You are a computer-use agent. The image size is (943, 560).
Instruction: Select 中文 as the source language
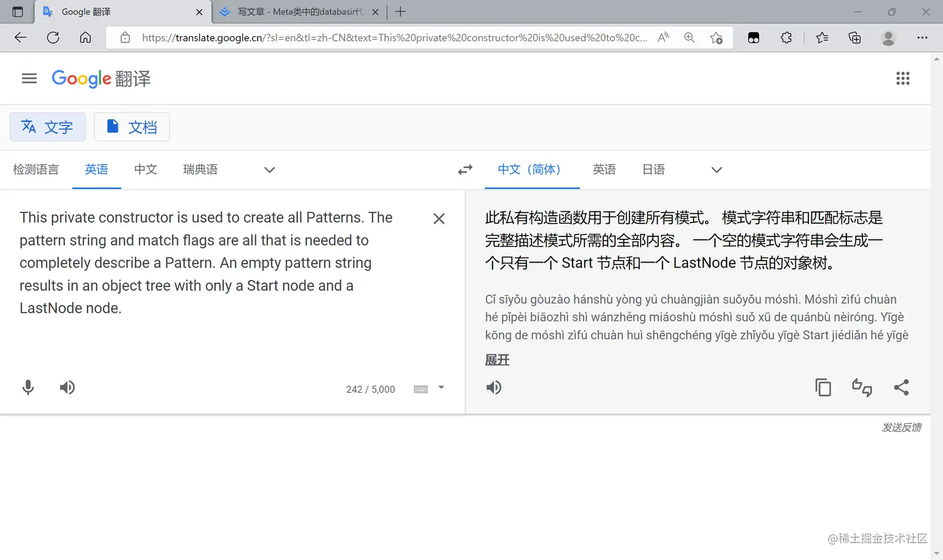(145, 170)
